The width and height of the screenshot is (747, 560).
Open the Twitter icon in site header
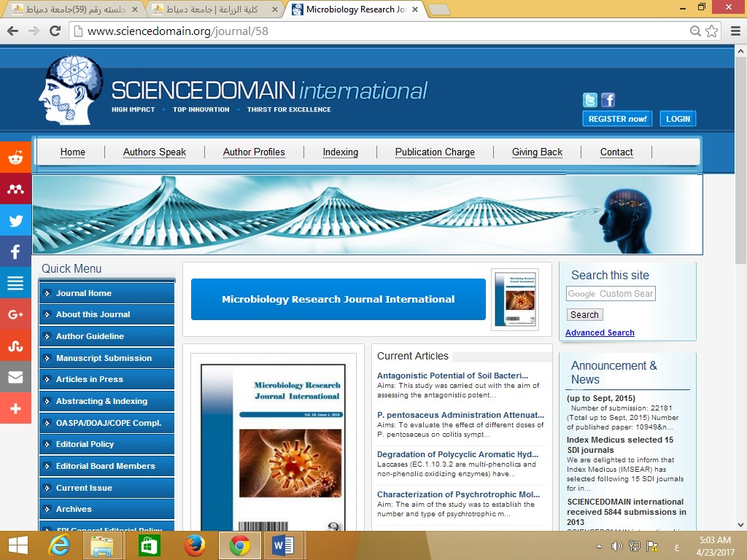click(x=589, y=100)
